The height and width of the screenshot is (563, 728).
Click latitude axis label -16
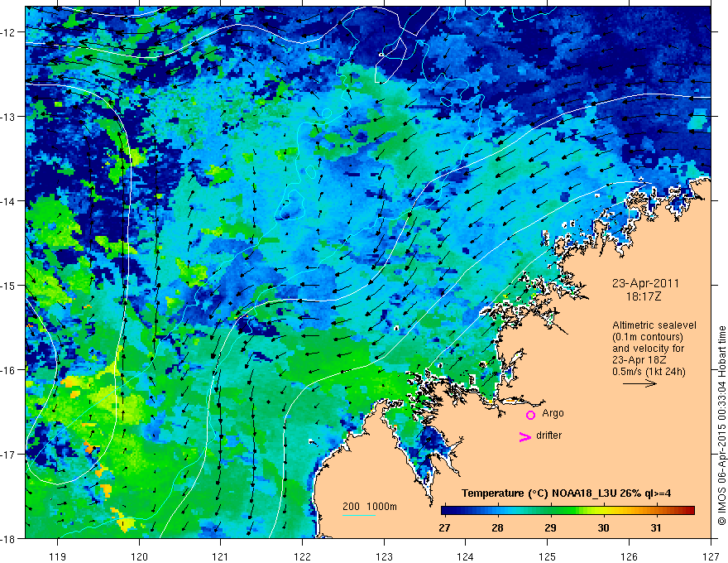point(8,370)
